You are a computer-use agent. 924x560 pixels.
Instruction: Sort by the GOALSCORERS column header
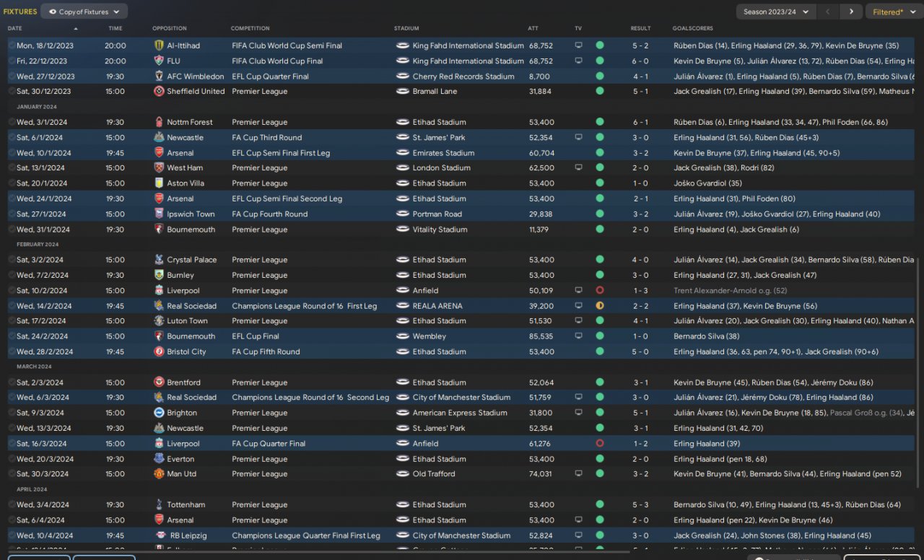(692, 28)
